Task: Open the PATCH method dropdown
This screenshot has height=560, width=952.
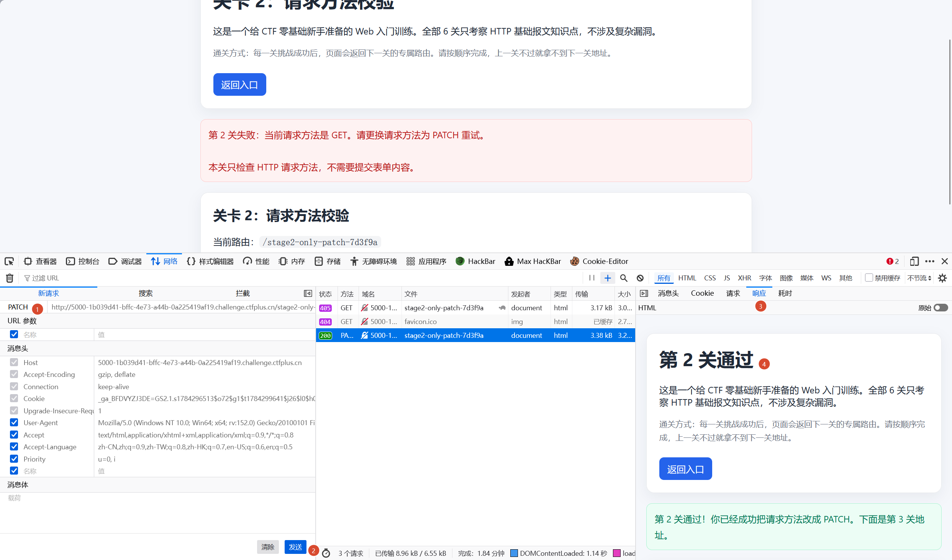Action: pos(18,307)
